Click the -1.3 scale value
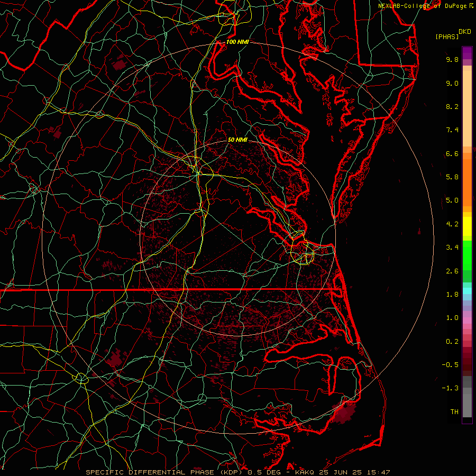The height and width of the screenshot is (476, 476). click(450, 388)
